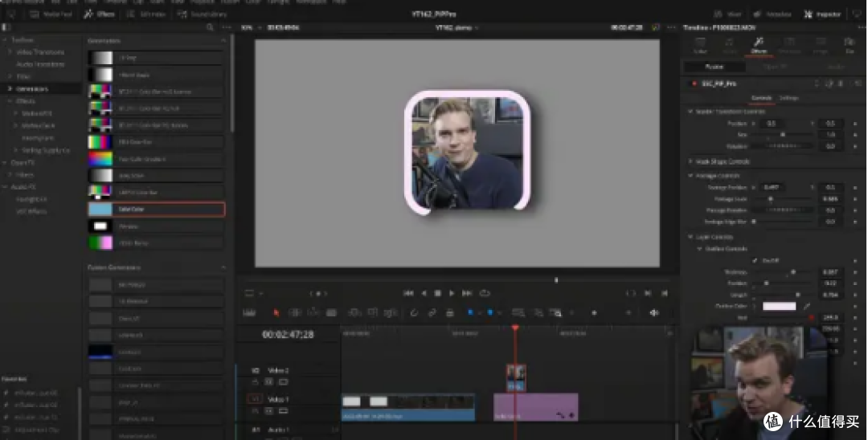This screenshot has width=868, height=440.
Task: Open the Settings tab in effect inspector
Action: [x=789, y=98]
